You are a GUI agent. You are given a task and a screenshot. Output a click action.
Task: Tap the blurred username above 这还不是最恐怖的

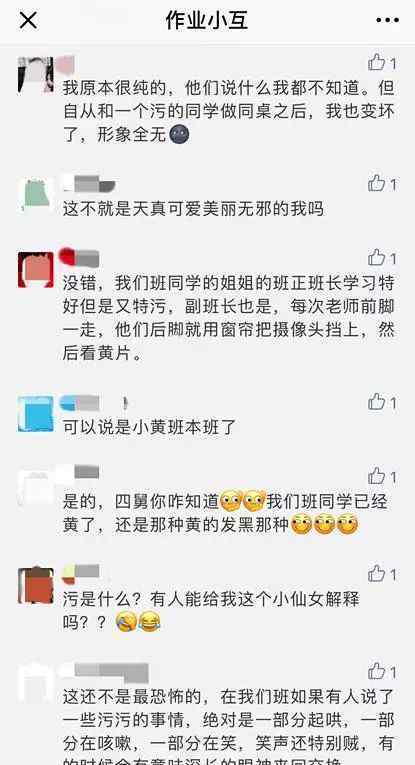click(x=105, y=672)
